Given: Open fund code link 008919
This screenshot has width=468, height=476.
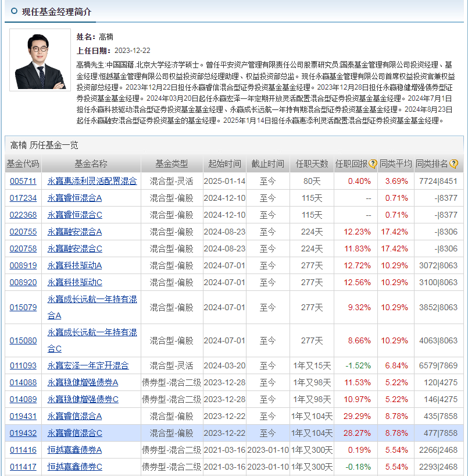Looking at the screenshot, I should (23, 265).
